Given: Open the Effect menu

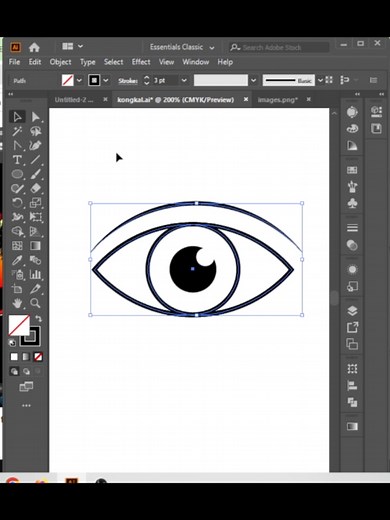Looking at the screenshot, I should pos(141,62).
